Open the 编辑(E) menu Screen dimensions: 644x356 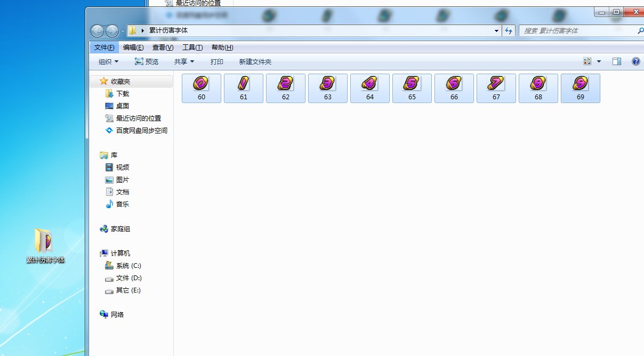tap(133, 48)
